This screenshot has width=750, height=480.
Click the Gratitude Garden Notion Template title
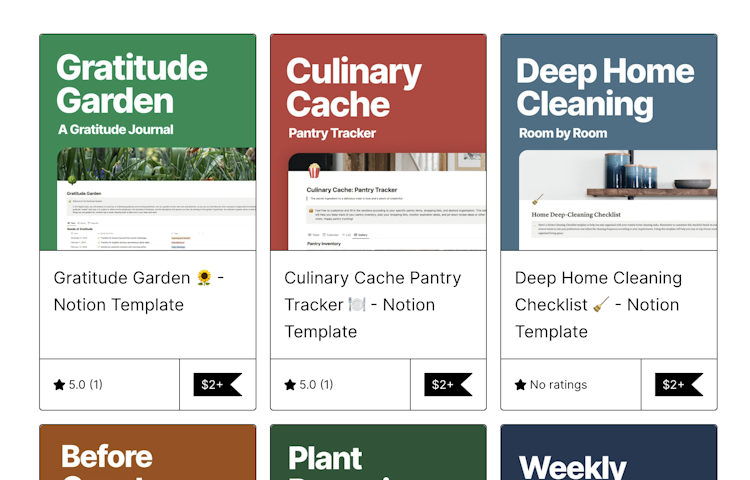click(139, 291)
